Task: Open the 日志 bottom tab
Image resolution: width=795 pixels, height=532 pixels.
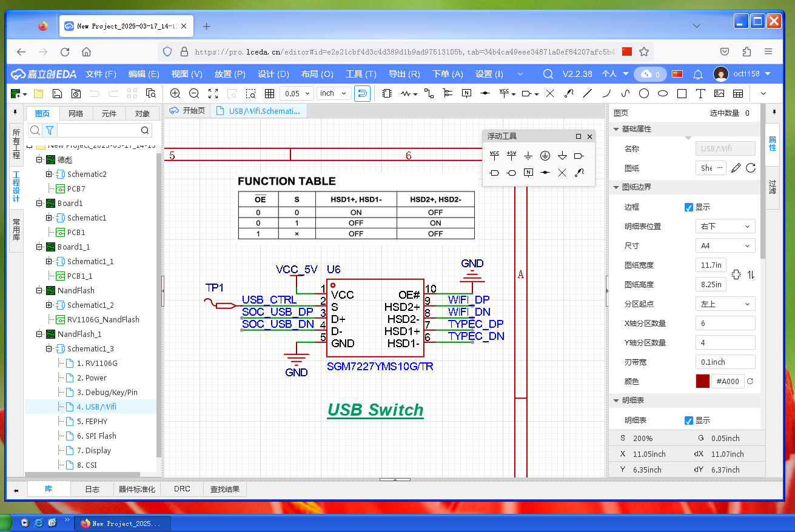Action: coord(92,489)
